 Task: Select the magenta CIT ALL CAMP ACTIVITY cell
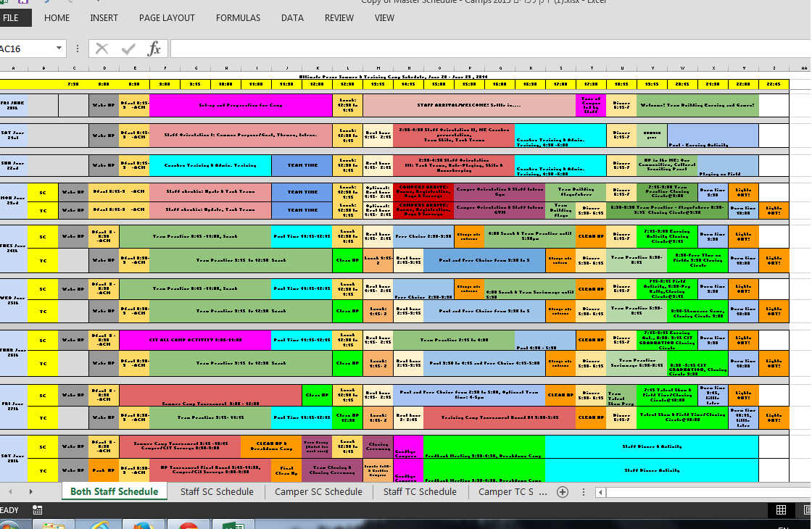[x=195, y=339]
